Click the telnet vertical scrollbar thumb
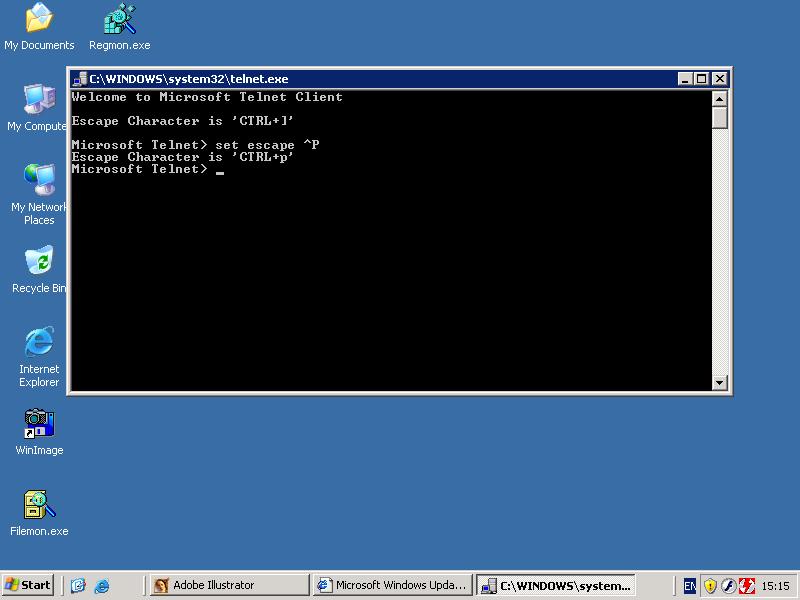The width and height of the screenshot is (800, 600). (x=719, y=117)
